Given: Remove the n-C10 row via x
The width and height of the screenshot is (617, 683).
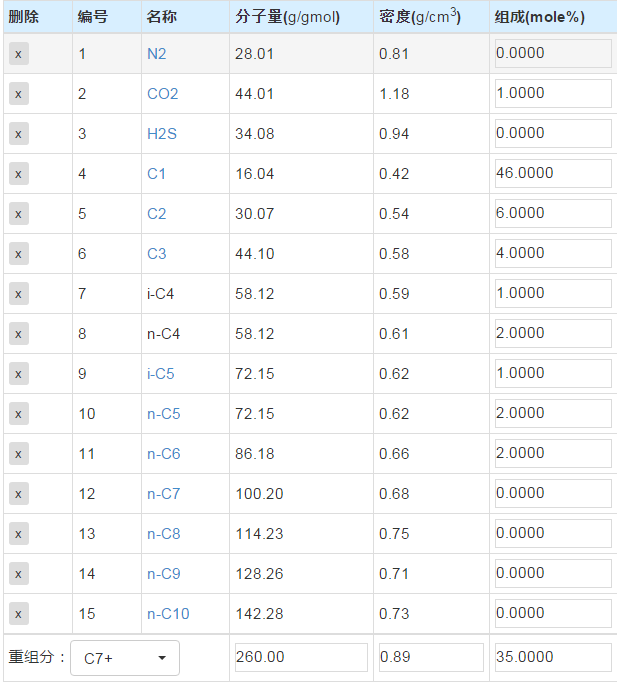Looking at the screenshot, I should [19, 614].
